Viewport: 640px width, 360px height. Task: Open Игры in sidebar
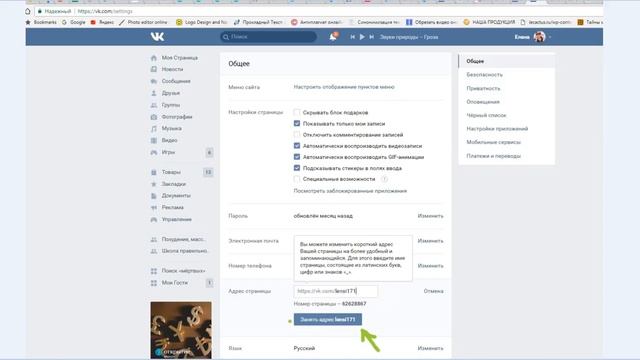pos(168,152)
